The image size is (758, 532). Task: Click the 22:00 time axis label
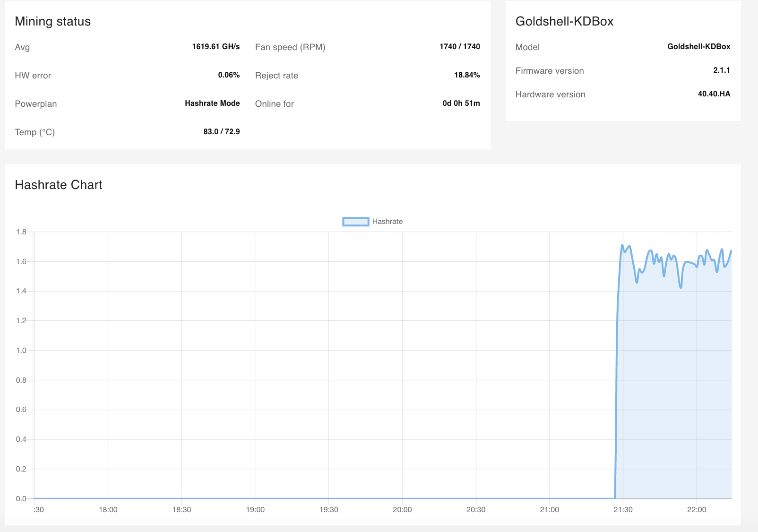pyautogui.click(x=697, y=510)
